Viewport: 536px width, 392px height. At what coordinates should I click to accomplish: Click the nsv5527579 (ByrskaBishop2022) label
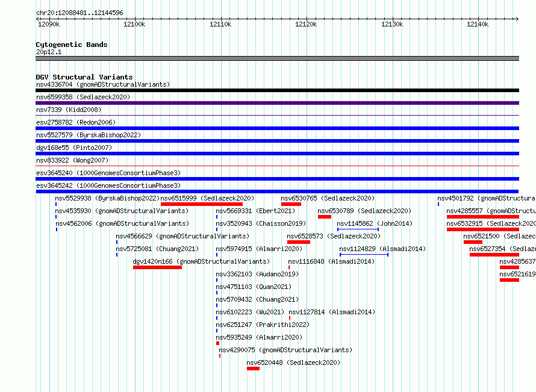pyautogui.click(x=89, y=135)
